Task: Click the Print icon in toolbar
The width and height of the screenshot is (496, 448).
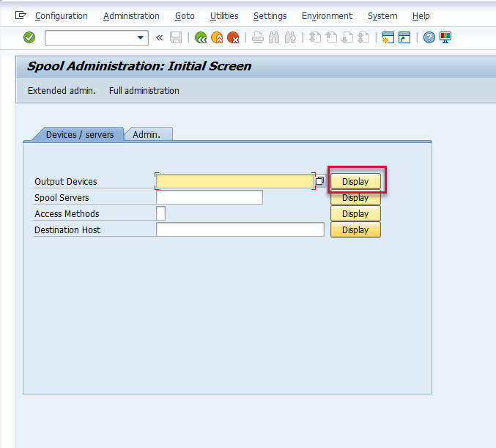Action: (x=258, y=37)
